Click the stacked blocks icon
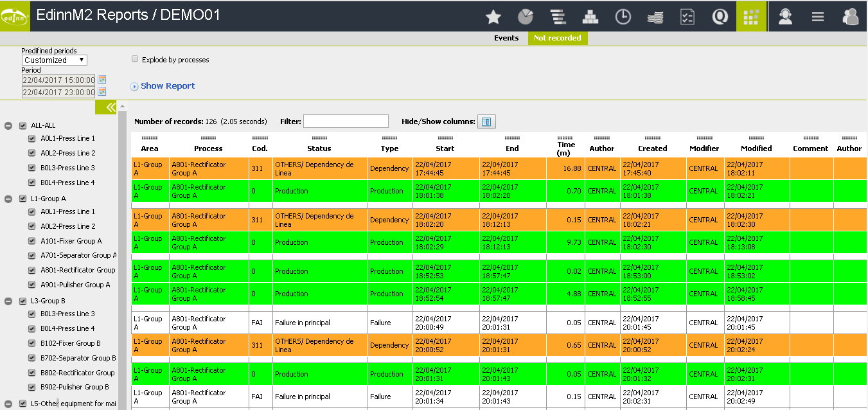The height and width of the screenshot is (410, 868). [590, 17]
